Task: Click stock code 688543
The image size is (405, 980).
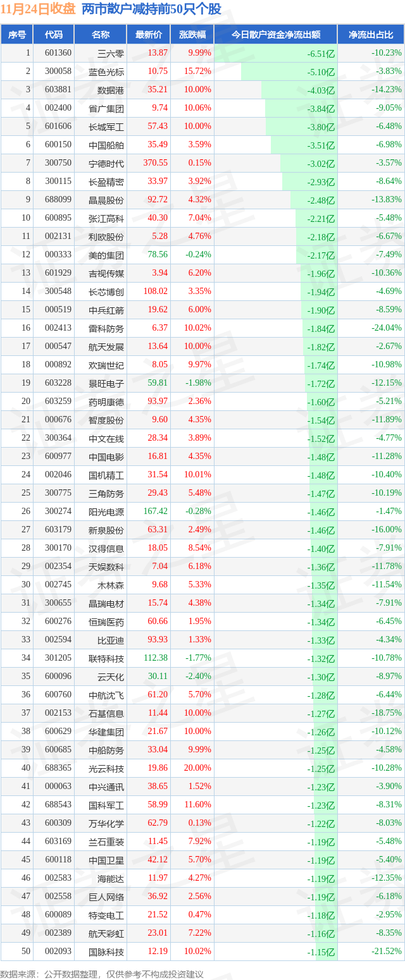Action: pyautogui.click(x=58, y=805)
